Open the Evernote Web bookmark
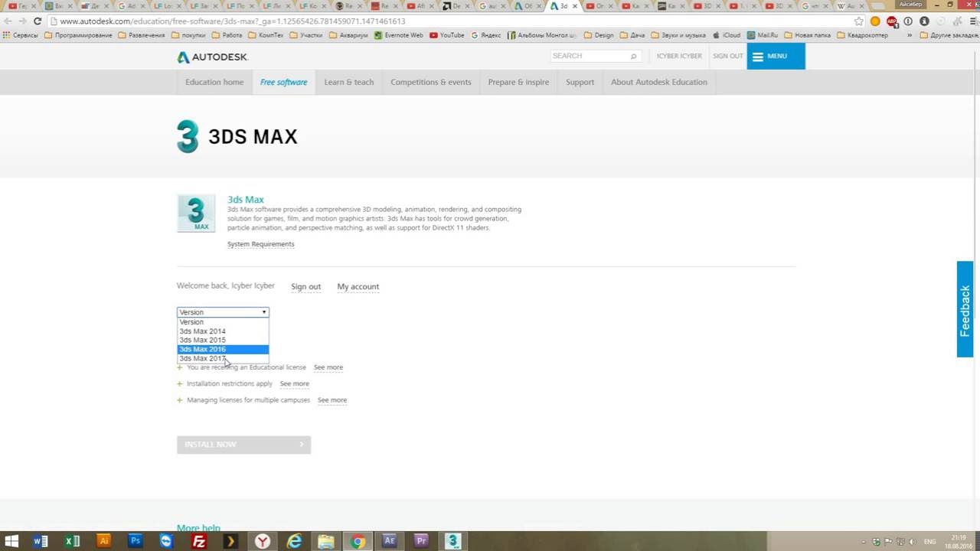Image resolution: width=980 pixels, height=551 pixels. [x=398, y=35]
